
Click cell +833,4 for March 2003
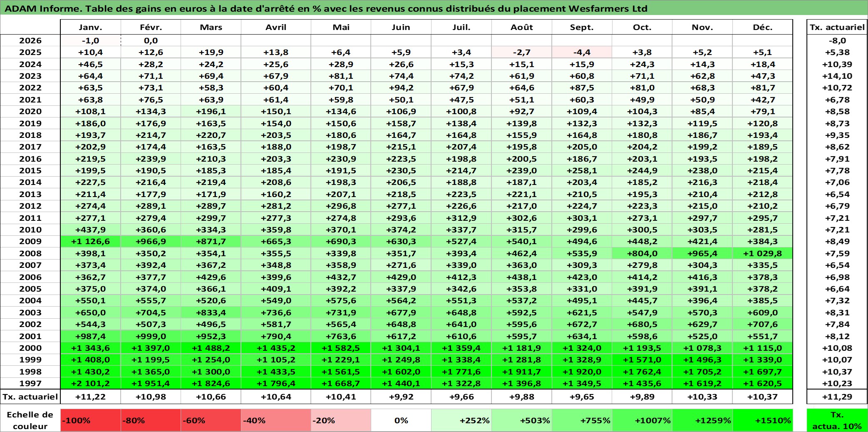pyautogui.click(x=211, y=312)
